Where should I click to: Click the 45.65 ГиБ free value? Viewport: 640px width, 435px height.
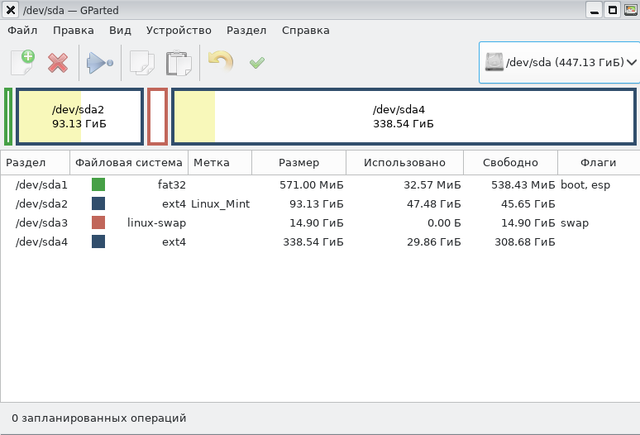(x=528, y=204)
